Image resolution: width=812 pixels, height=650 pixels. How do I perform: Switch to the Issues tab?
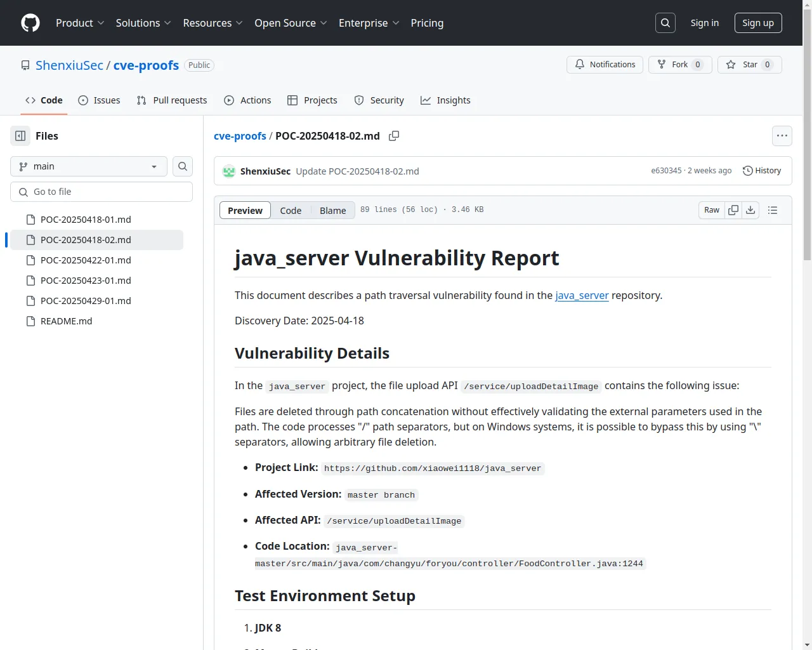[99, 100]
